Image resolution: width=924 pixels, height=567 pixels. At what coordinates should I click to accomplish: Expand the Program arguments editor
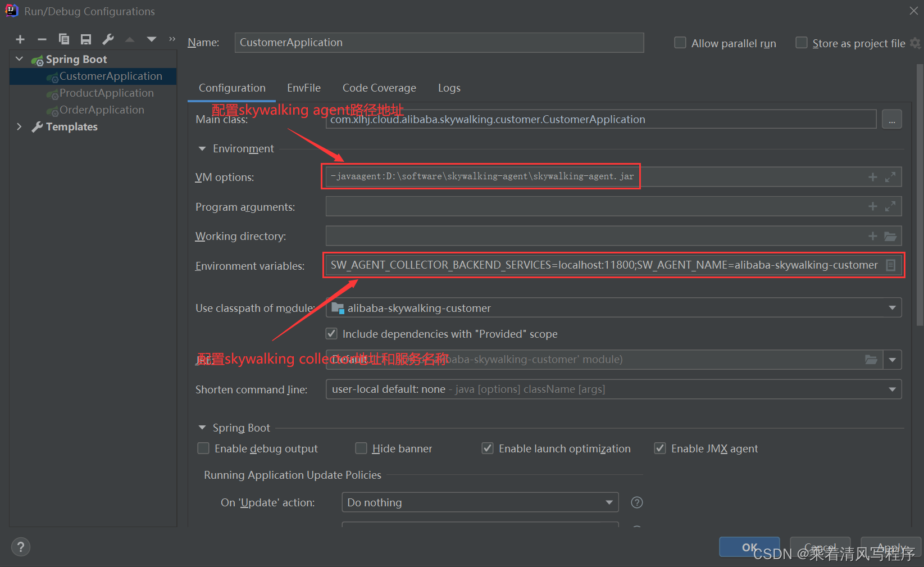tap(890, 206)
